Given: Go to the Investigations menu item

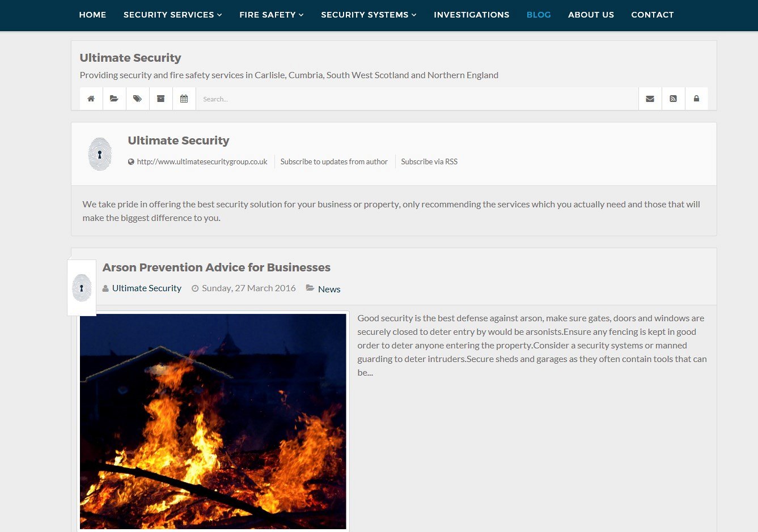Looking at the screenshot, I should [x=471, y=15].
